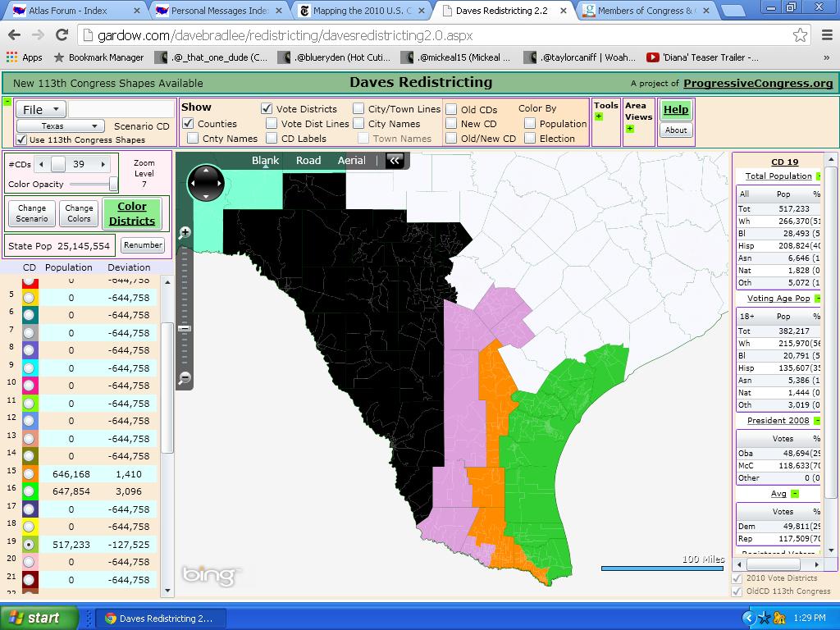Expand the Tools panel green plus
Viewport: 840px width, 630px height.
tap(599, 116)
